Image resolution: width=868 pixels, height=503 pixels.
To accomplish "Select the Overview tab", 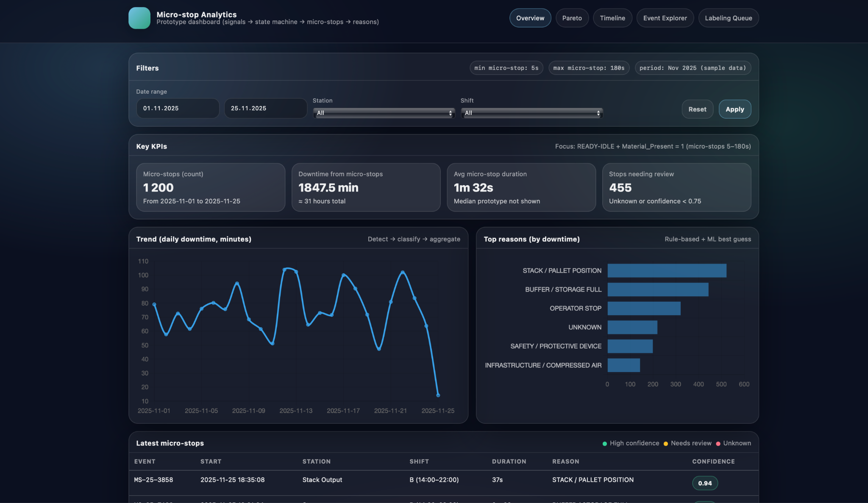I will tap(530, 18).
